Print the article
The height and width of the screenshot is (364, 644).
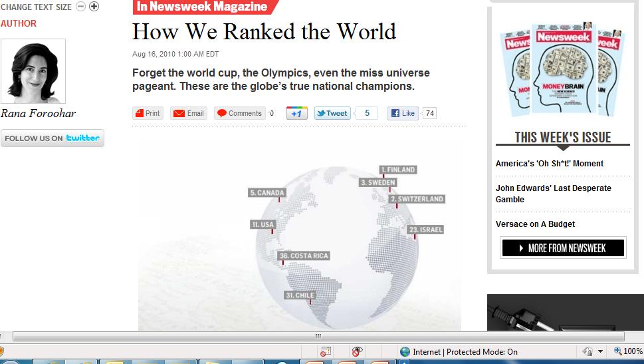[x=148, y=113]
